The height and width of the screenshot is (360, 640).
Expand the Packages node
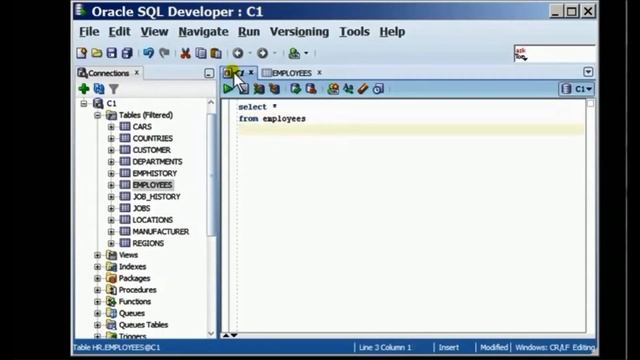point(97,278)
